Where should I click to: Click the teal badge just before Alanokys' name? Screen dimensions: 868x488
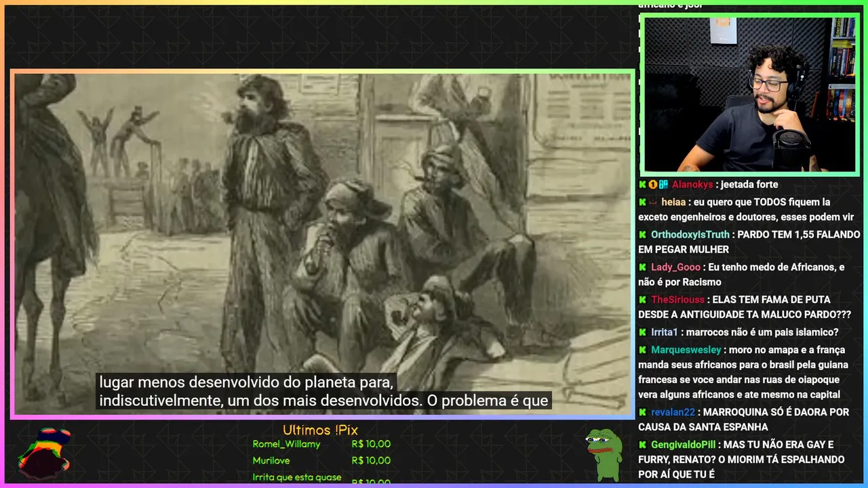663,184
